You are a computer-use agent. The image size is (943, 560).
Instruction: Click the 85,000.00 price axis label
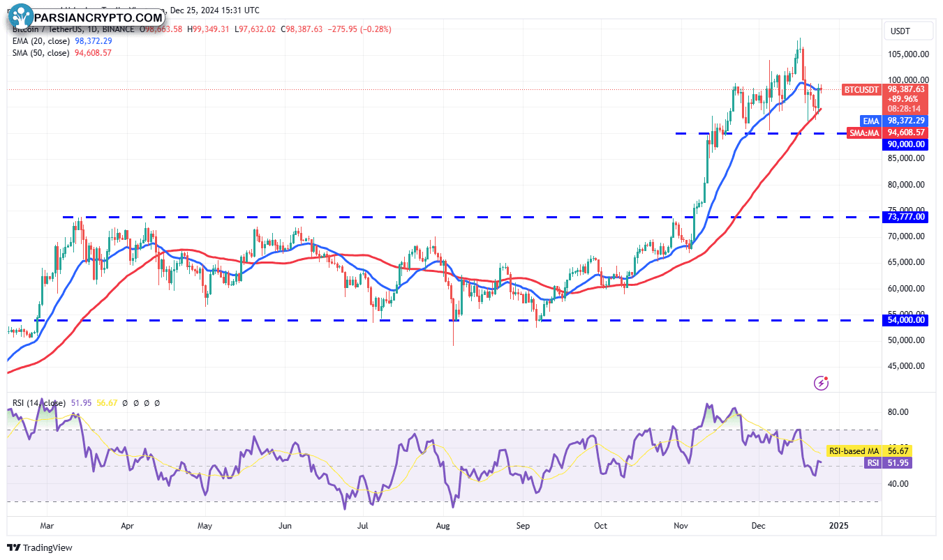(x=906, y=158)
